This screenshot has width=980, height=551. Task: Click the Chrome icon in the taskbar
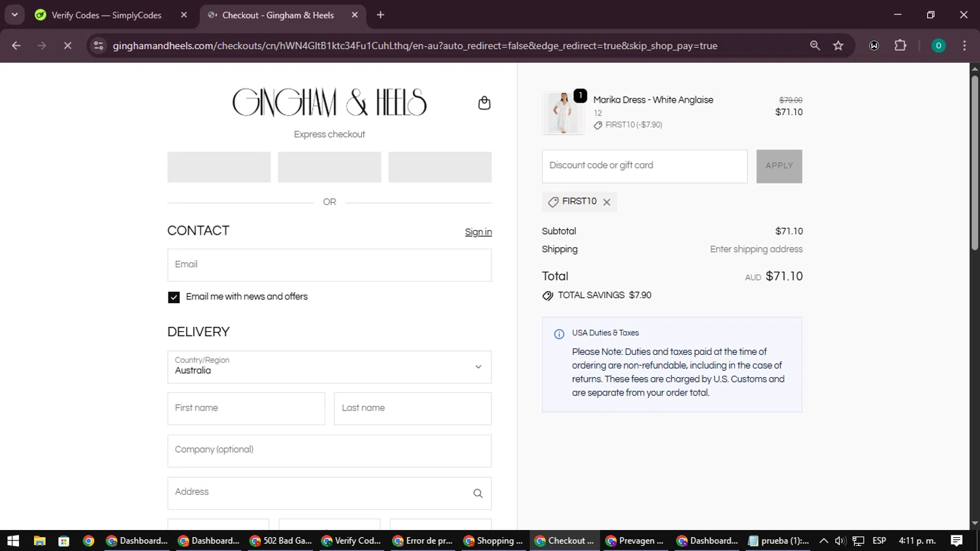pyautogui.click(x=89, y=541)
